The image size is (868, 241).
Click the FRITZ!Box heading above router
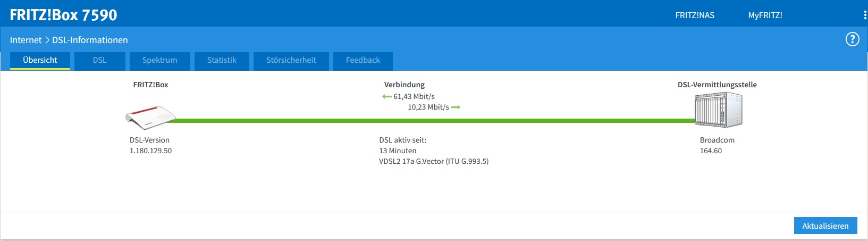[150, 85]
